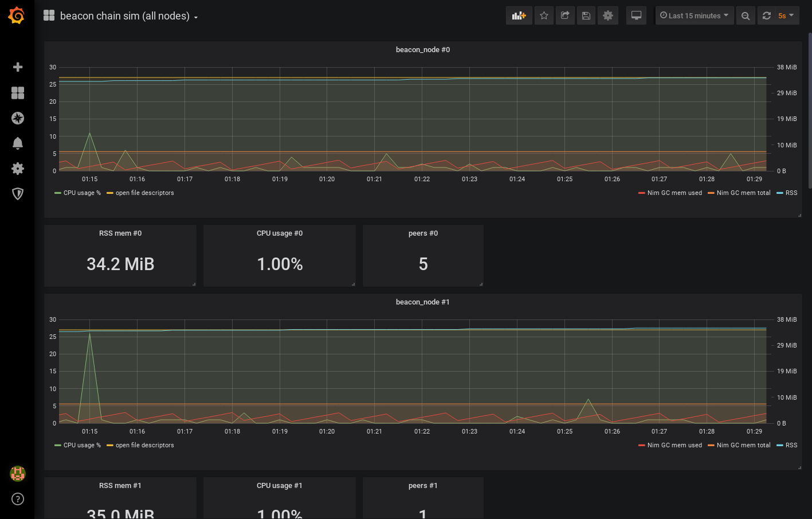Open peers #0 panel title menu
Image resolution: width=812 pixels, height=519 pixels.
[x=423, y=233]
